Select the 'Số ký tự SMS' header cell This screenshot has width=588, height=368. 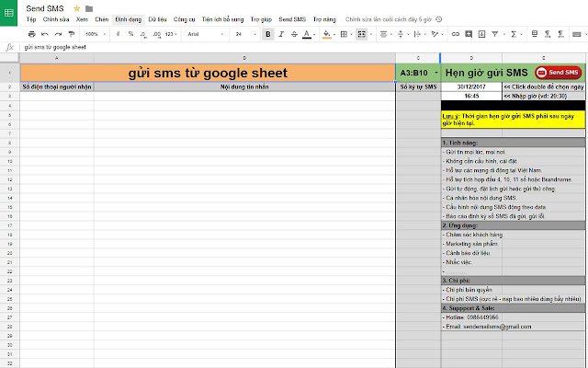pyautogui.click(x=418, y=86)
